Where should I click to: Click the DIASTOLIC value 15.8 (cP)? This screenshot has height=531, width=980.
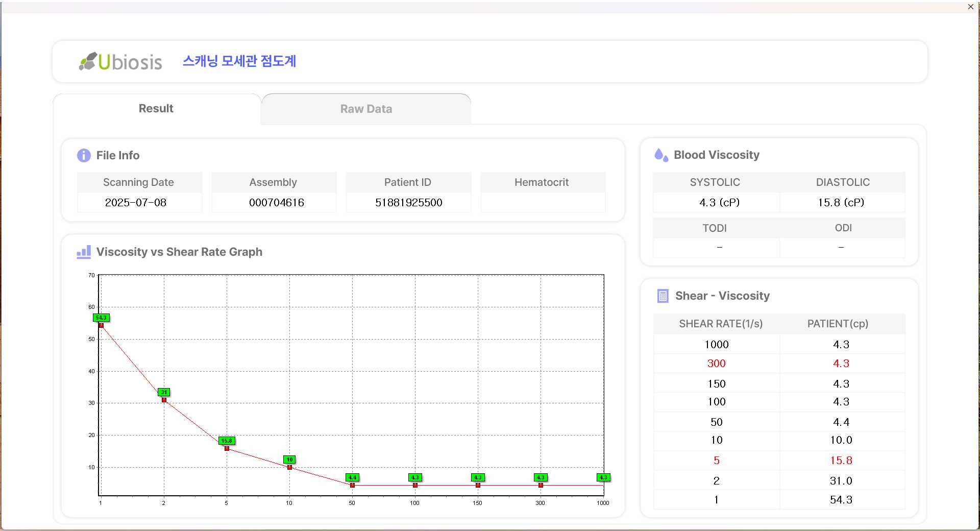coord(841,202)
